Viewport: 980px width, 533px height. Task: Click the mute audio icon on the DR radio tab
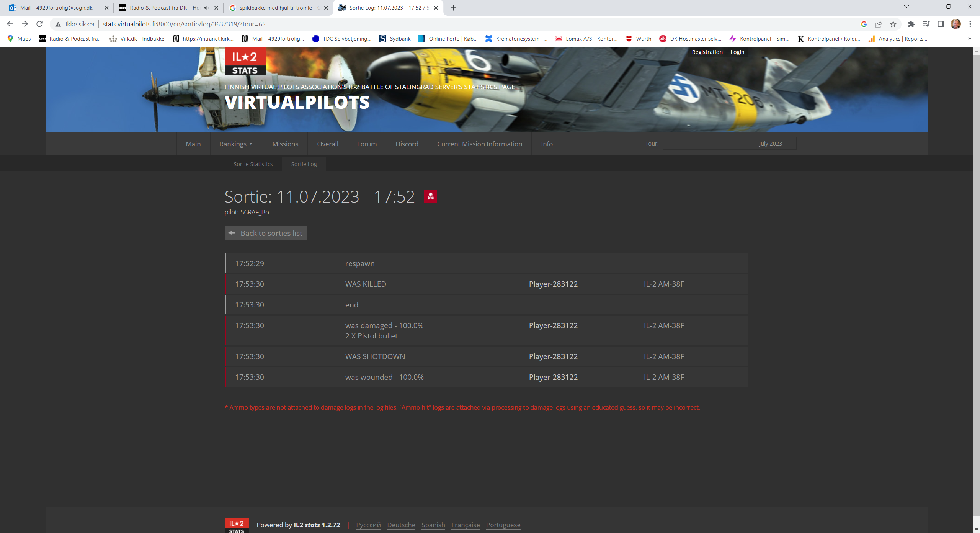(x=206, y=8)
